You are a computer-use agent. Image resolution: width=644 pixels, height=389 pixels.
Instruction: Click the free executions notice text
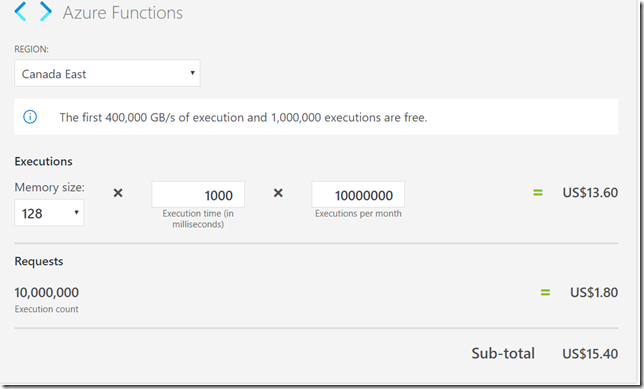243,117
